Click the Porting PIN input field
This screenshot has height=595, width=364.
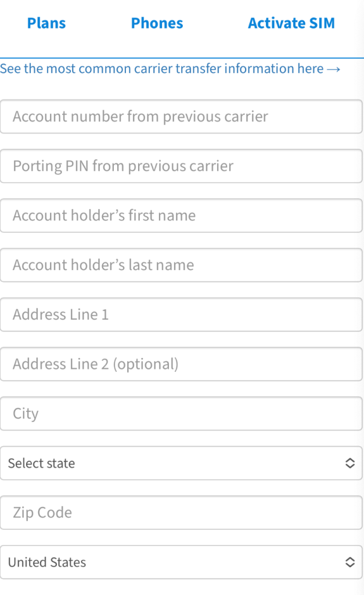[x=181, y=166]
